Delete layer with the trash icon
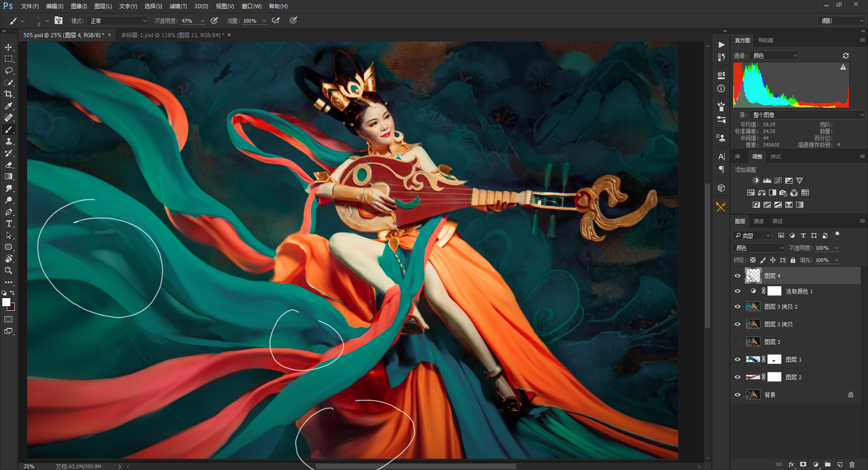 (x=852, y=465)
